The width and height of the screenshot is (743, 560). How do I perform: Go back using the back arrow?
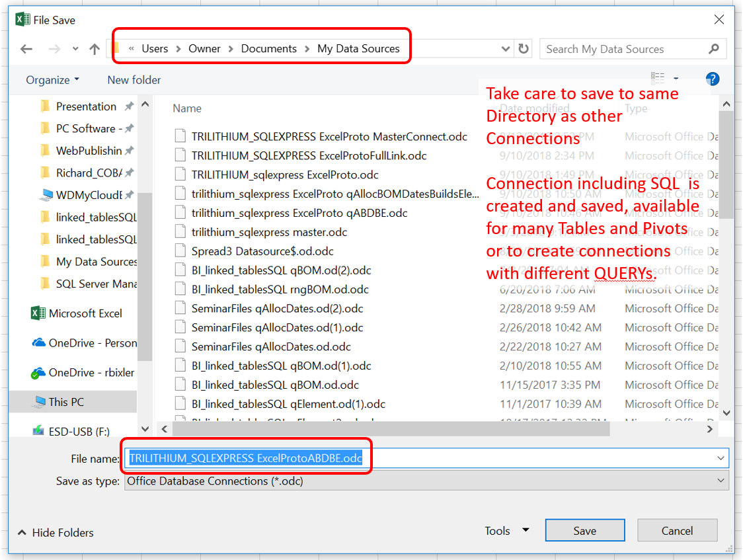pos(26,49)
